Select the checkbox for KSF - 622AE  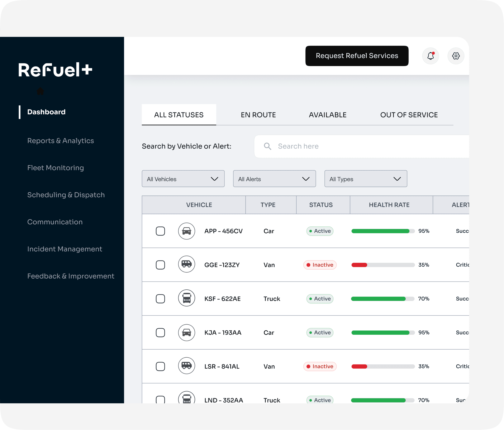(x=160, y=299)
